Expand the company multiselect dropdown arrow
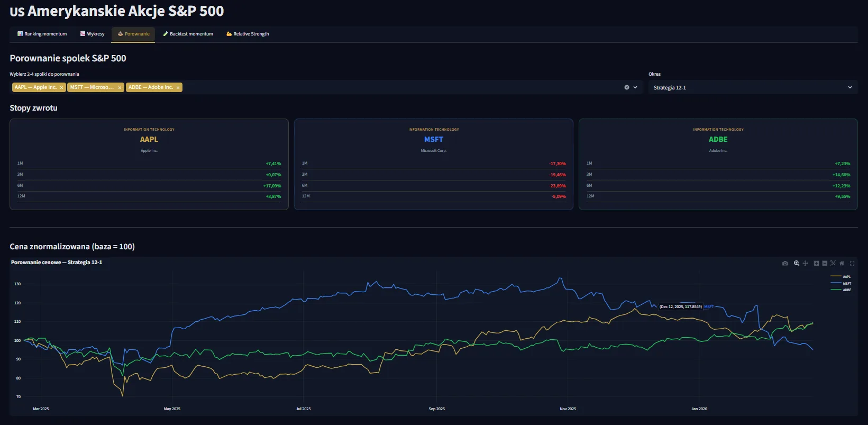The image size is (868, 425). [635, 87]
